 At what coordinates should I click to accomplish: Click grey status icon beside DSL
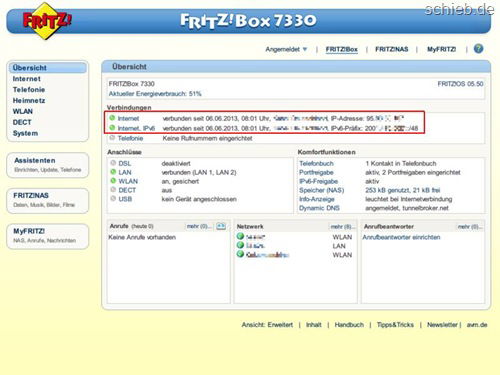(x=113, y=163)
